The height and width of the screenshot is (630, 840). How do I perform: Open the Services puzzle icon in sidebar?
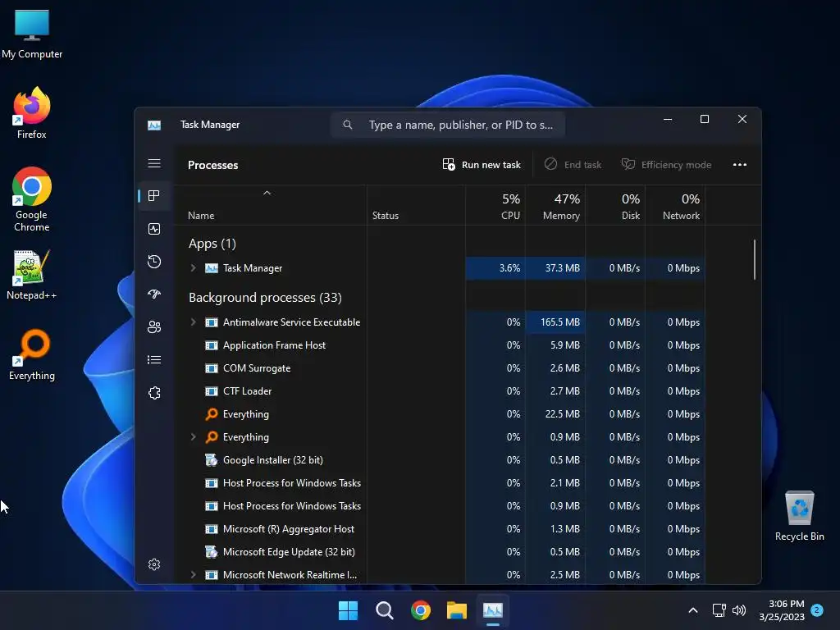click(154, 393)
